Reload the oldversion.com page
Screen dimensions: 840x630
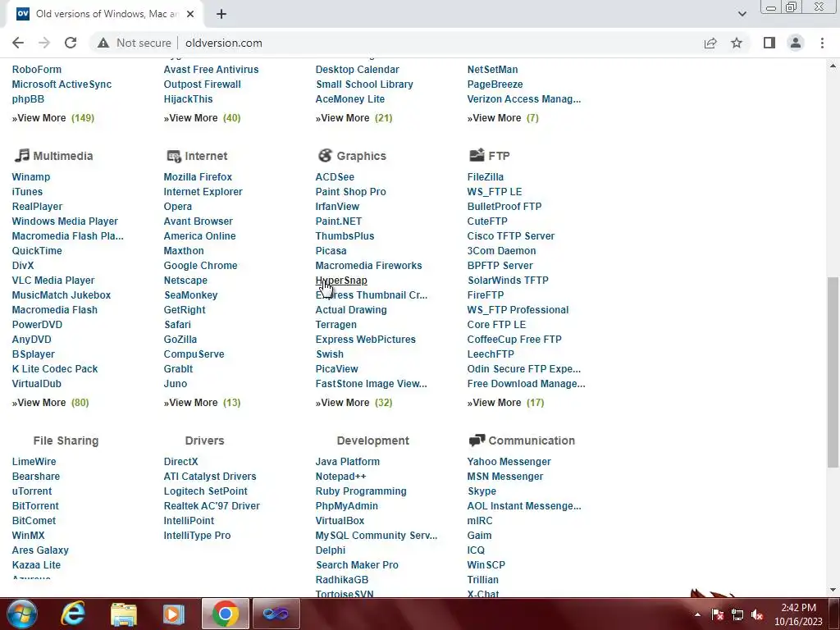(71, 43)
